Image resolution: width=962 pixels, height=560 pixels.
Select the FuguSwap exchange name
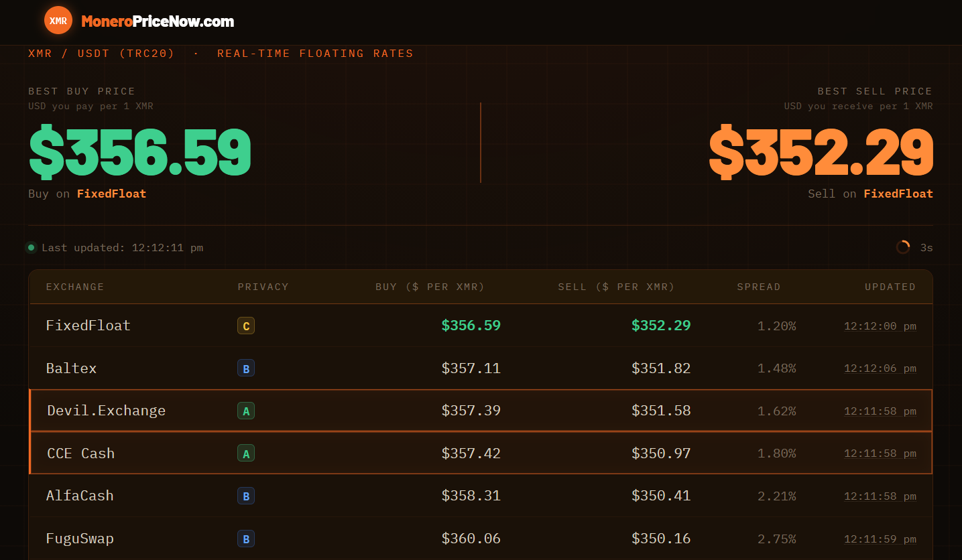(x=80, y=539)
